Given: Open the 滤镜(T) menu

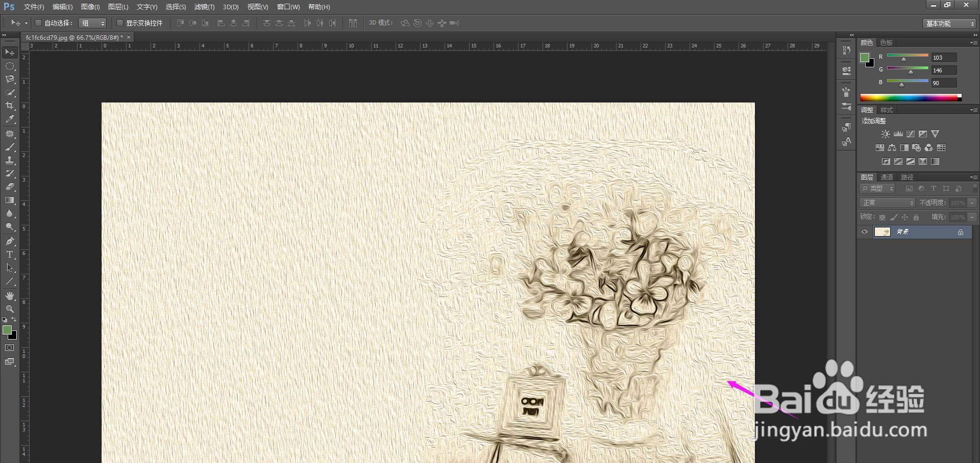Looking at the screenshot, I should 204,7.
